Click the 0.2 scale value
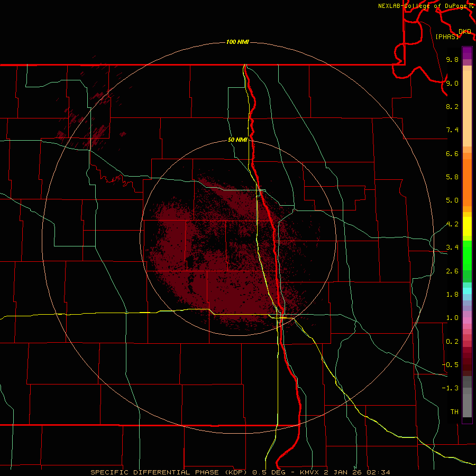This screenshot has width=476, height=476. click(x=452, y=342)
